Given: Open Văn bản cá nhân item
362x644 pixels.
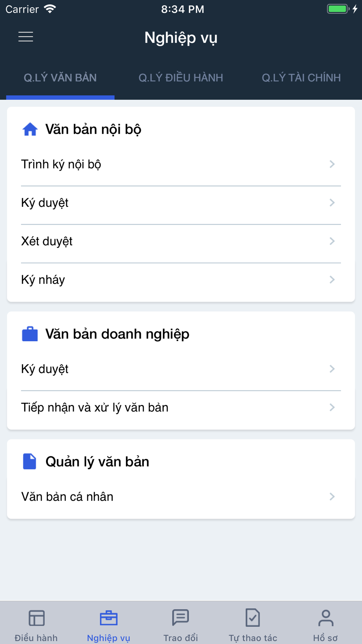Looking at the screenshot, I should coord(181,497).
